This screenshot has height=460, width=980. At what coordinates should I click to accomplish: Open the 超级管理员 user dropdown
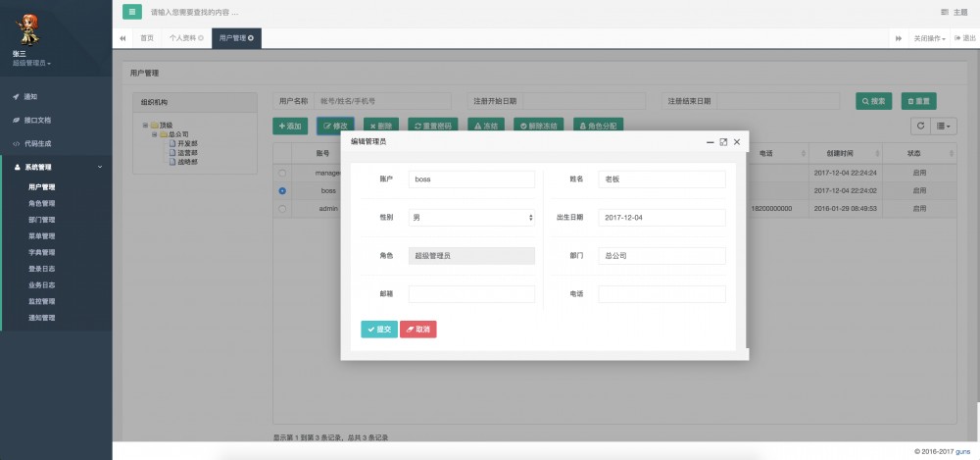[32, 63]
